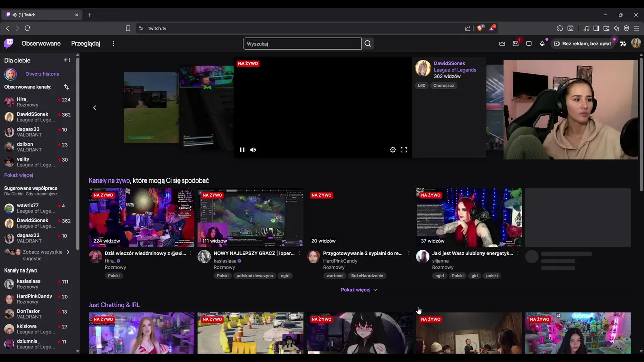Click the search magnifier button
This screenshot has height=362, width=644.
(x=368, y=44)
